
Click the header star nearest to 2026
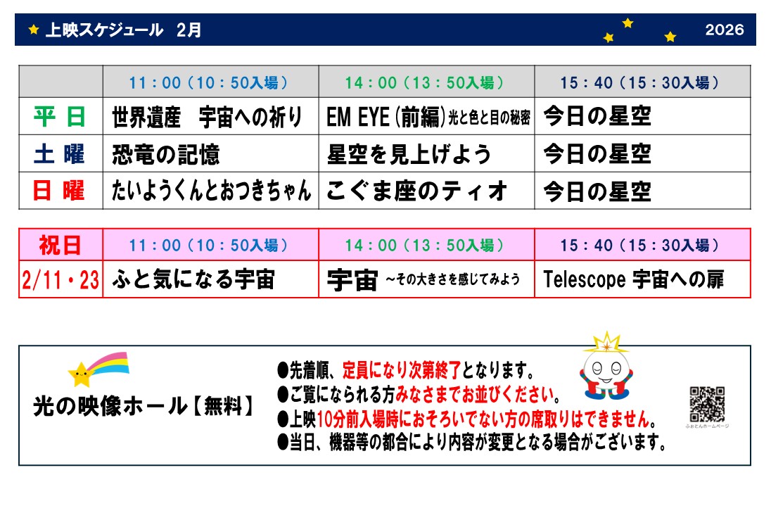[670, 37]
